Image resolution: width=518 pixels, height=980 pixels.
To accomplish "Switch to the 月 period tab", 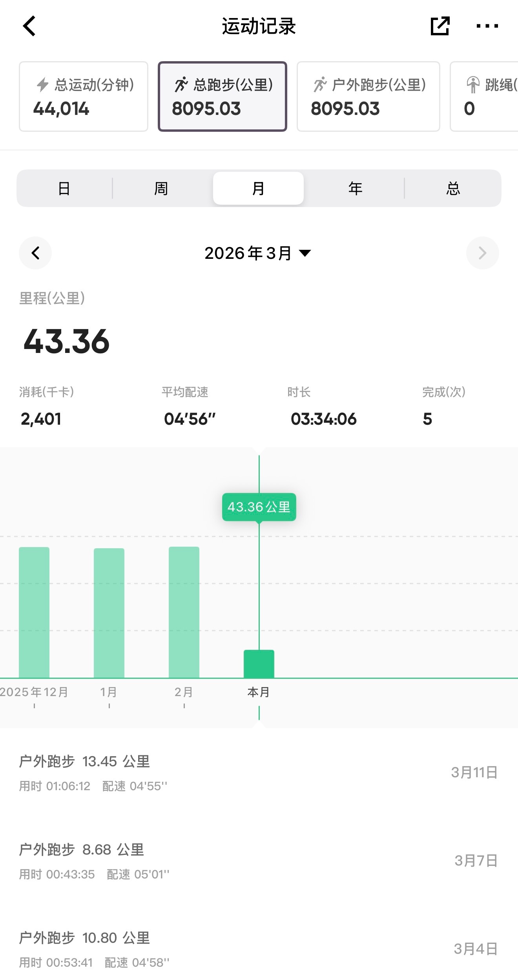I will point(258,189).
